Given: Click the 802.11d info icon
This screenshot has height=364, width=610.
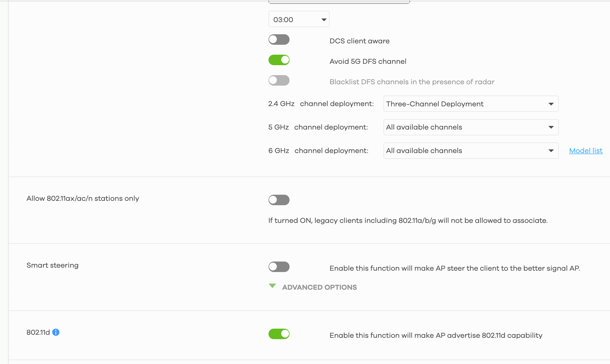Looking at the screenshot, I should 56,332.
